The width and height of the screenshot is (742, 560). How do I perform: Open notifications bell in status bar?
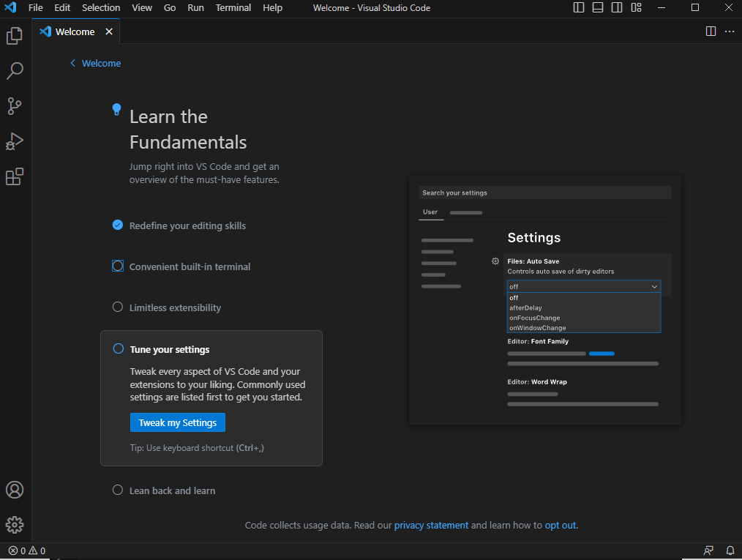coord(730,550)
